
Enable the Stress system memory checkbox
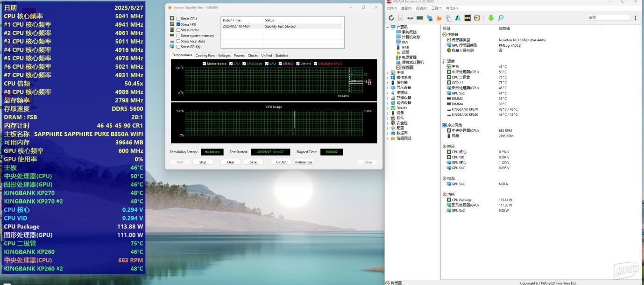178,36
